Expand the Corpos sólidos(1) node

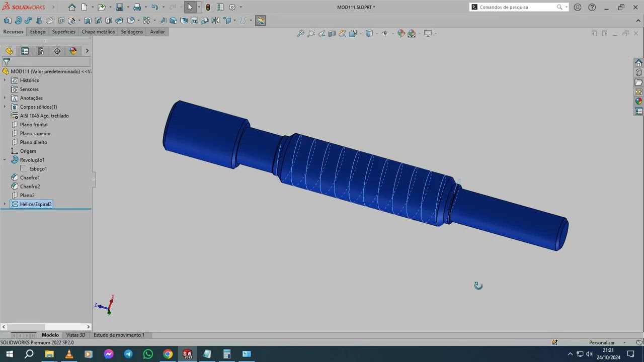5,107
